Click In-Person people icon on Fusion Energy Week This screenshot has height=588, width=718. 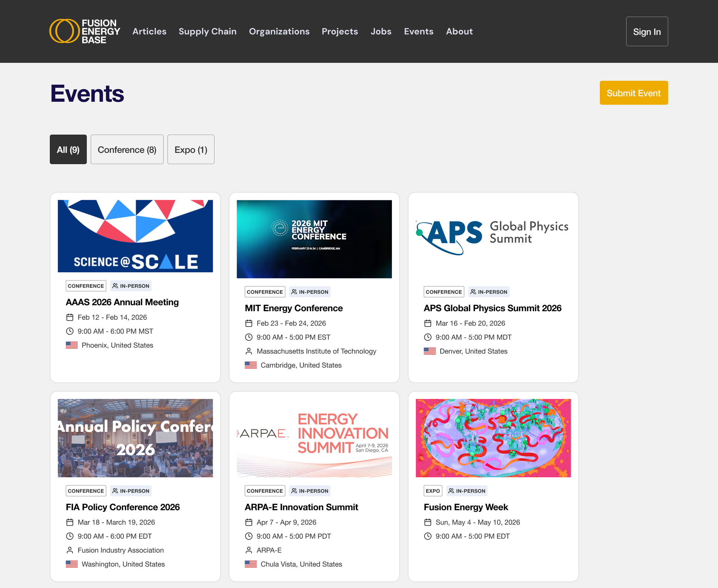tap(451, 491)
